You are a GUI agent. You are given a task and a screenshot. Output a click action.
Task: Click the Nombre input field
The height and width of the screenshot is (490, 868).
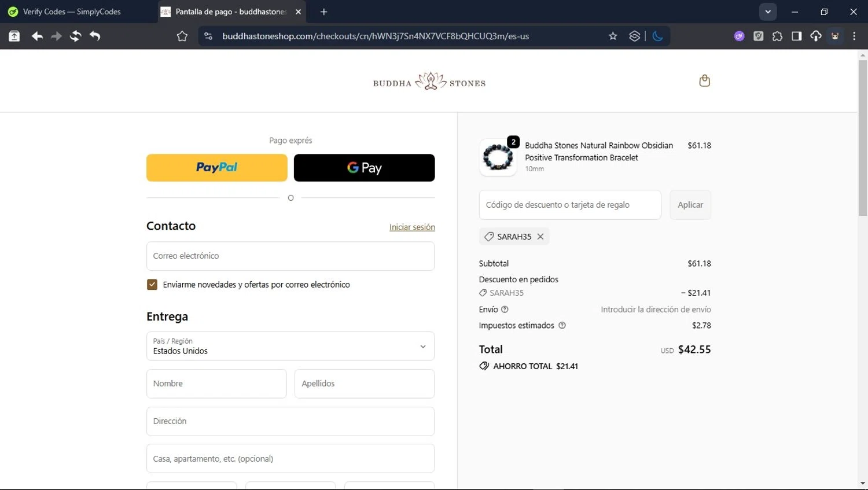point(216,384)
